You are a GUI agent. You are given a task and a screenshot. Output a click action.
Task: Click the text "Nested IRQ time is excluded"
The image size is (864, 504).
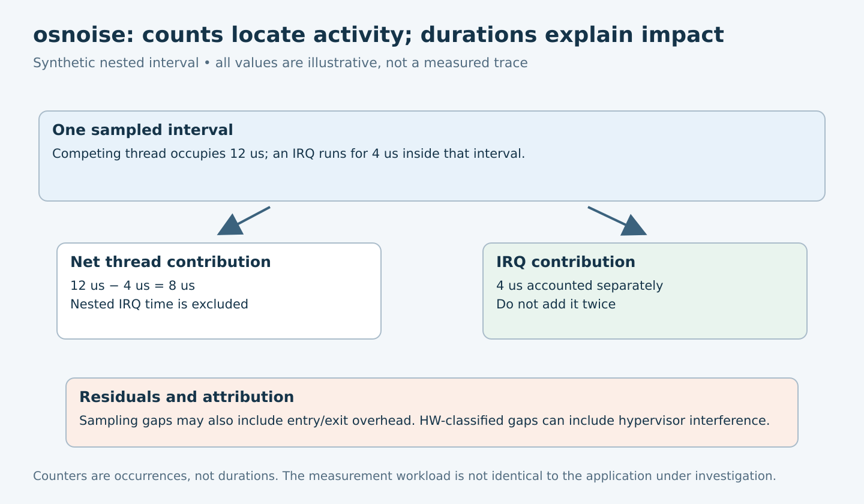pyautogui.click(x=159, y=304)
